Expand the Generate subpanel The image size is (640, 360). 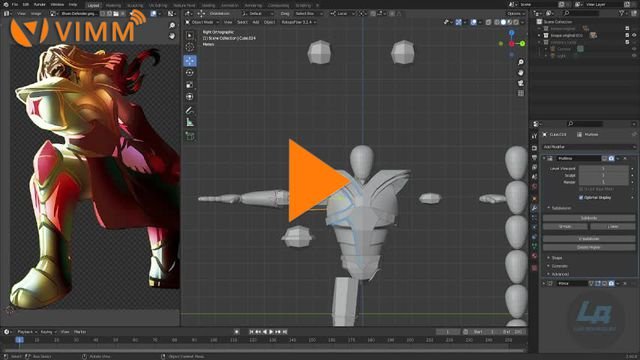click(x=559, y=266)
